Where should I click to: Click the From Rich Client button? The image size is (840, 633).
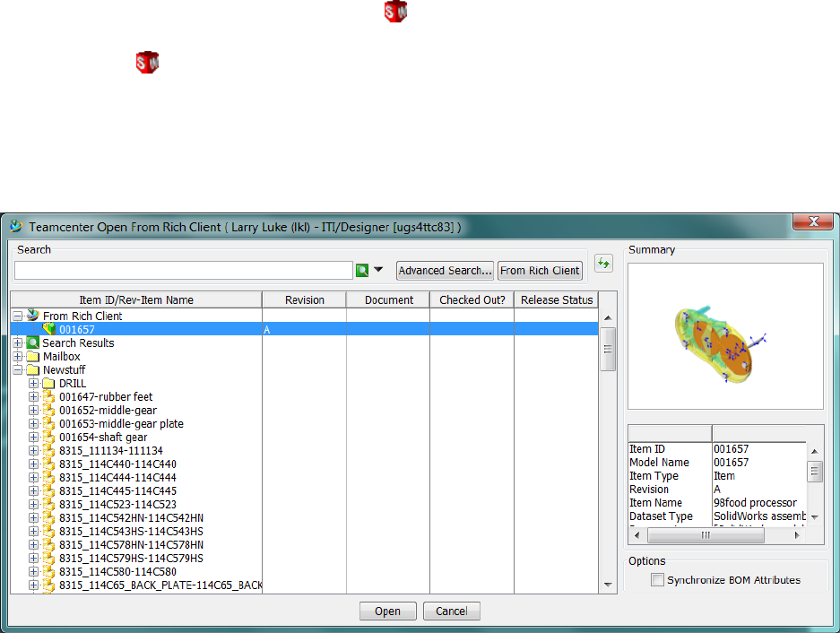coord(540,271)
